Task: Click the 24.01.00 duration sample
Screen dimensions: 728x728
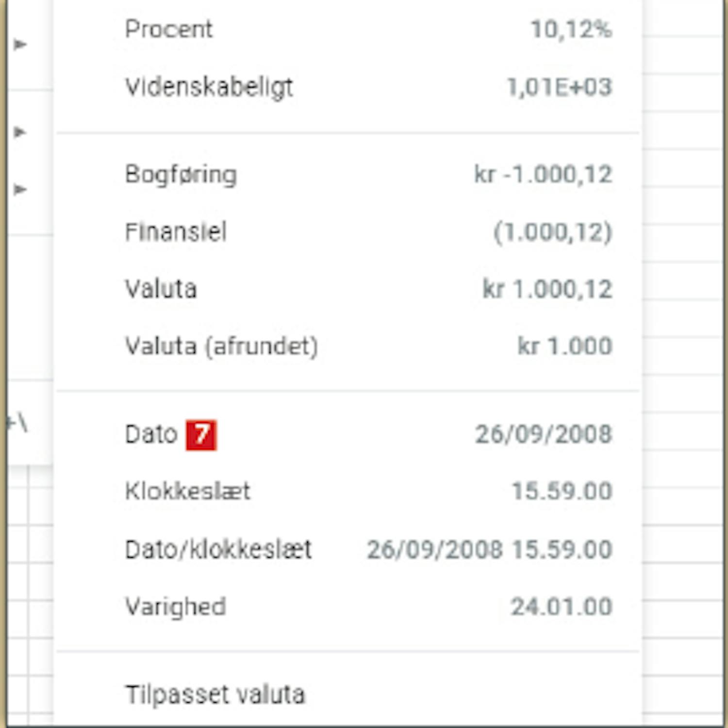Action: pos(561,607)
